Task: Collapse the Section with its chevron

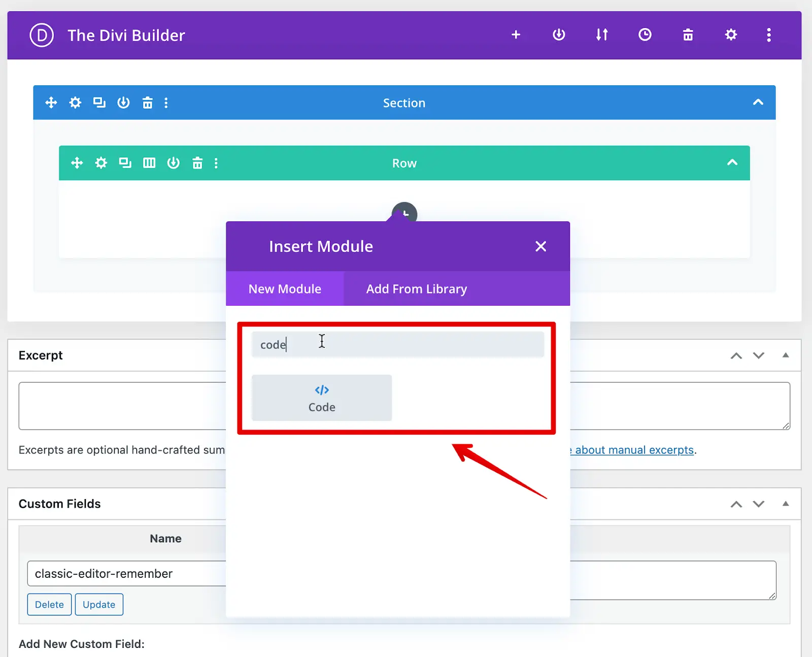Action: 758,102
